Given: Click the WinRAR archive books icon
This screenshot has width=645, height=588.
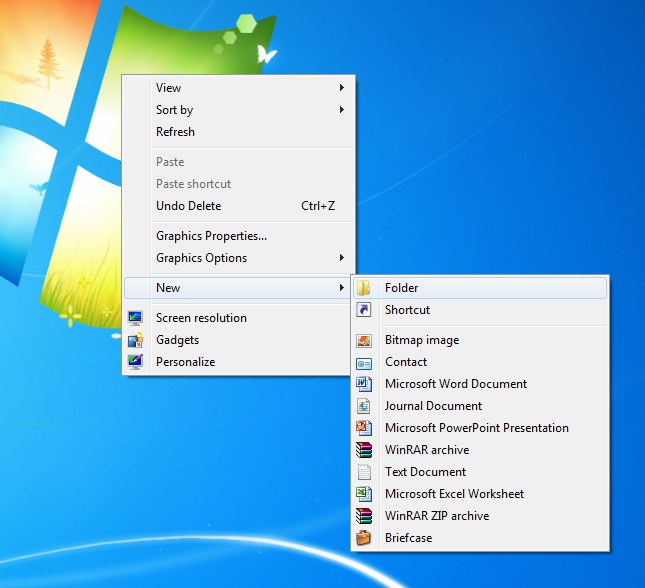Looking at the screenshot, I should [364, 450].
